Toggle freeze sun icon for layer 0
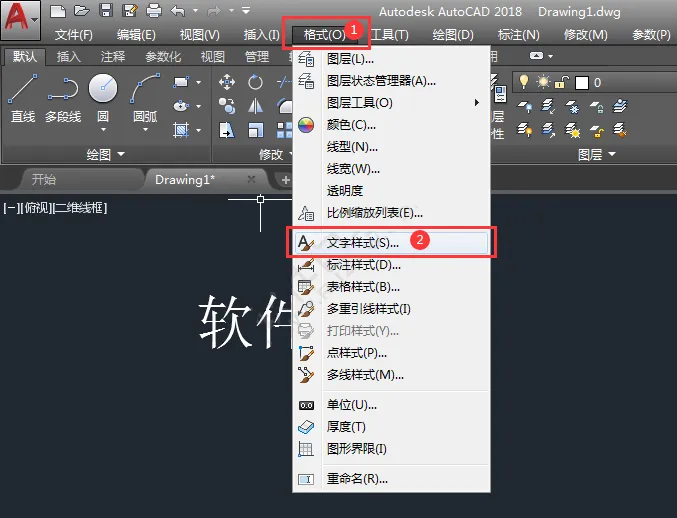This screenshot has height=518, width=677. point(543,82)
